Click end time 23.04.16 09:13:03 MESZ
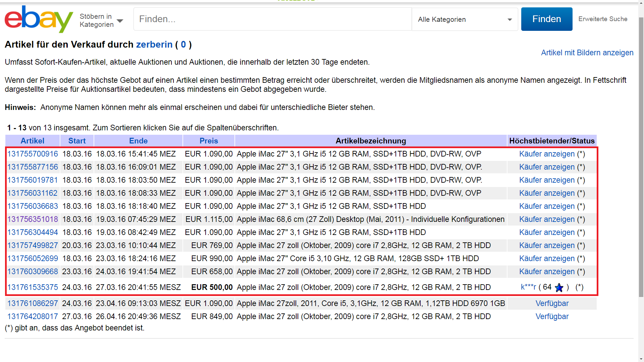The image size is (644, 362). click(x=138, y=303)
